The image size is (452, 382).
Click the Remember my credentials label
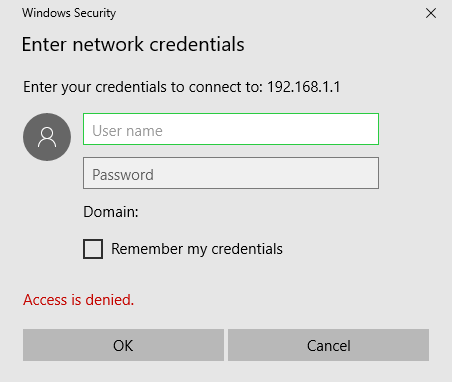coord(197,249)
